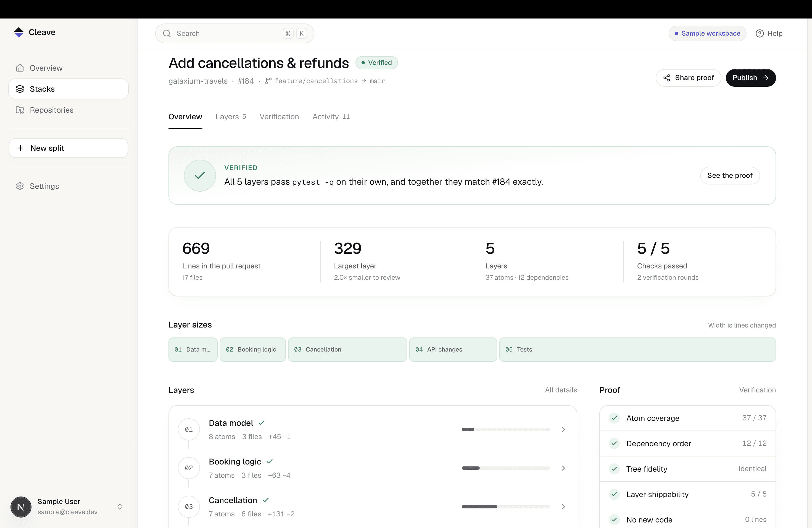Click the Dependency order 12 / 12 value
812x528 pixels.
754,443
